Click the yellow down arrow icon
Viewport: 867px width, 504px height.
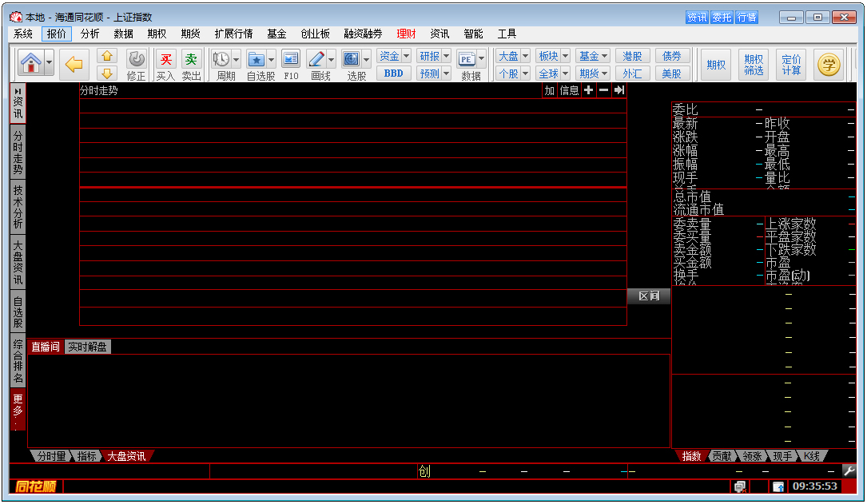(x=107, y=73)
